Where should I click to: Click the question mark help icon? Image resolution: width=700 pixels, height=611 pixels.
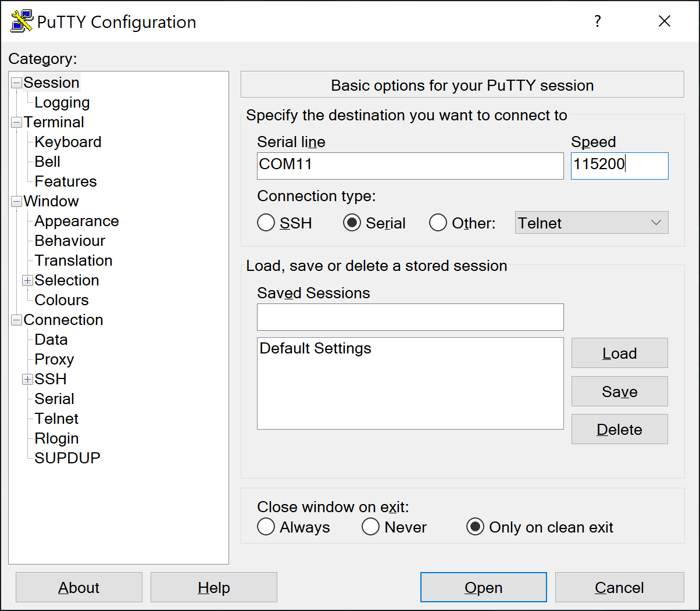597,22
